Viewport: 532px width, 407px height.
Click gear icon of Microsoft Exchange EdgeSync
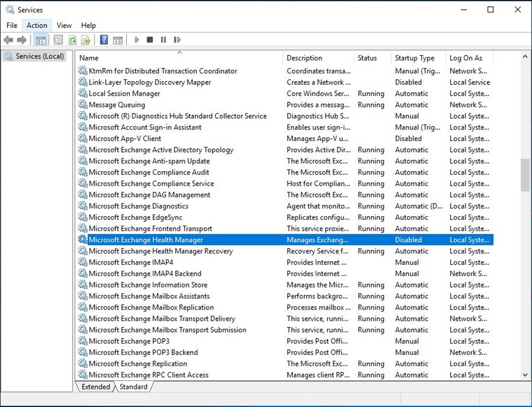point(82,217)
